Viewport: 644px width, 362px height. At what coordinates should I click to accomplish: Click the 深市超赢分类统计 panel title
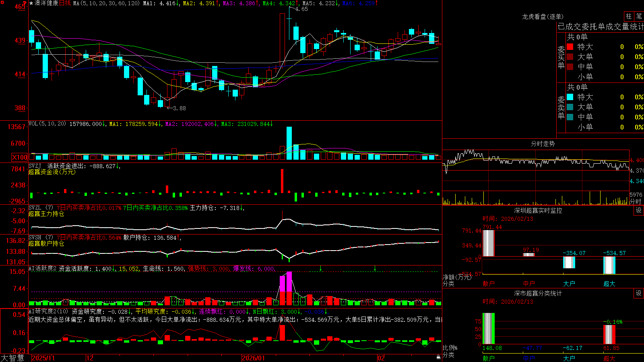click(538, 293)
